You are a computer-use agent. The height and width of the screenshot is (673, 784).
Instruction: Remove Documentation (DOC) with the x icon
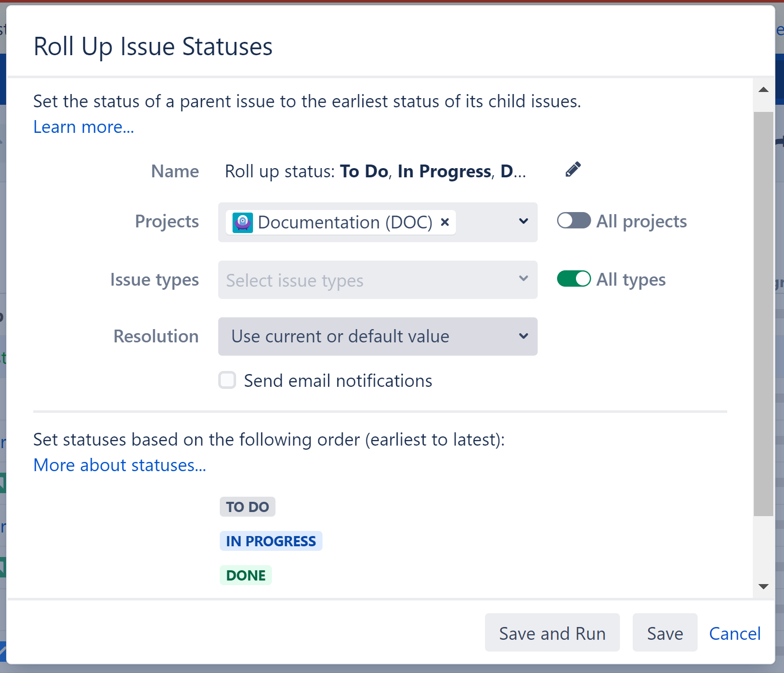444,222
